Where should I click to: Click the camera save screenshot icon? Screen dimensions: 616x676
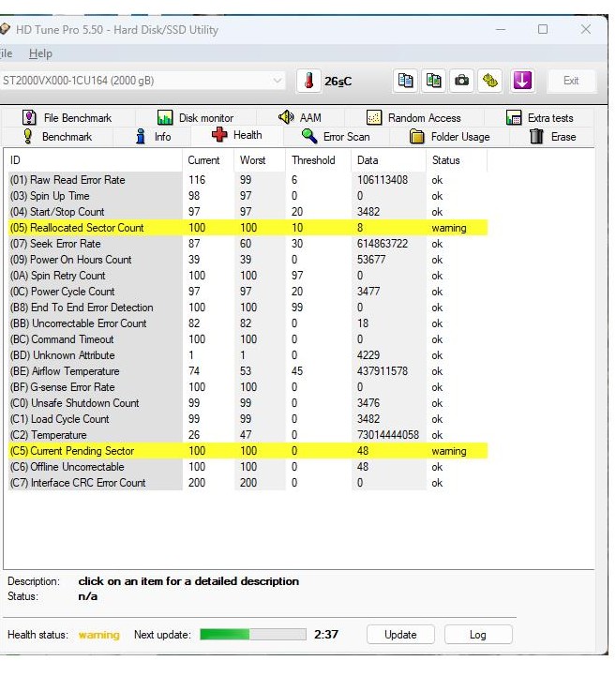[461, 81]
